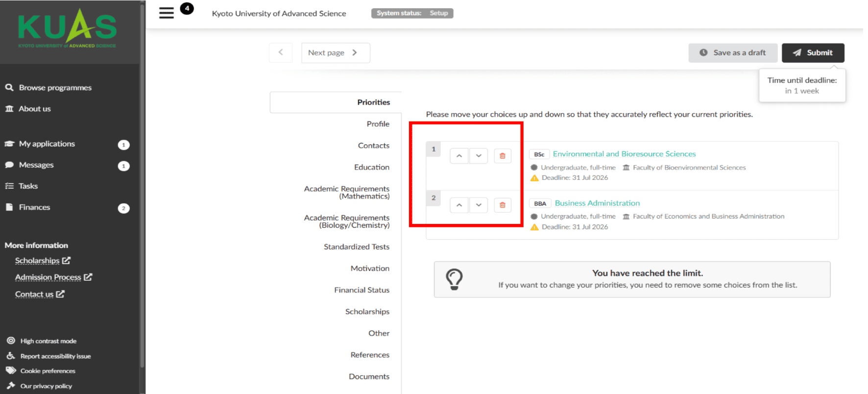Click Report accessibility issue
This screenshot has width=868, height=394.
(48, 356)
